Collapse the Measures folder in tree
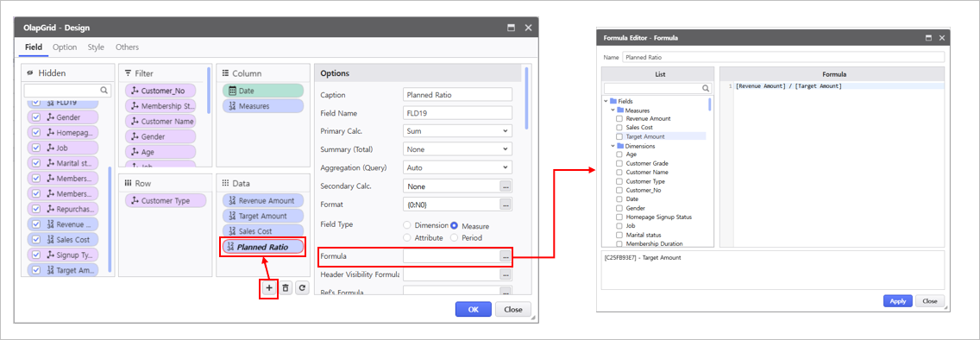This screenshot has height=340, width=980. [x=613, y=110]
